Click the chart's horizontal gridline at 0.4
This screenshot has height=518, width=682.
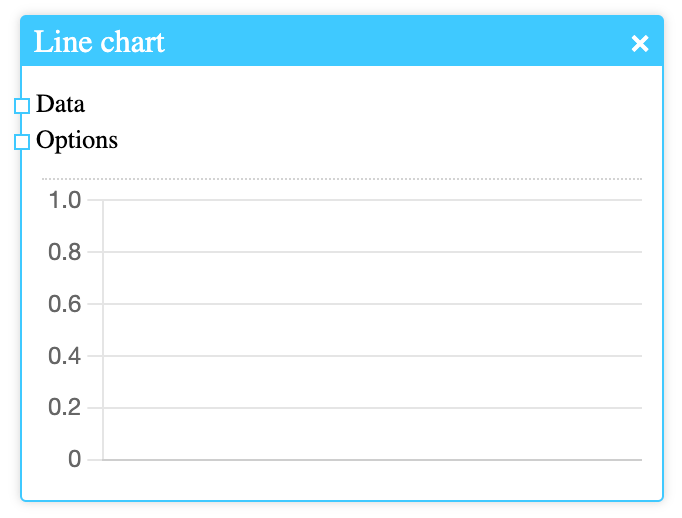tap(372, 356)
